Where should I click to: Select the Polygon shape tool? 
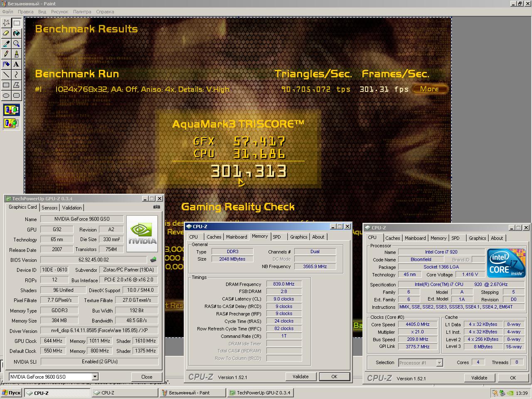click(17, 85)
